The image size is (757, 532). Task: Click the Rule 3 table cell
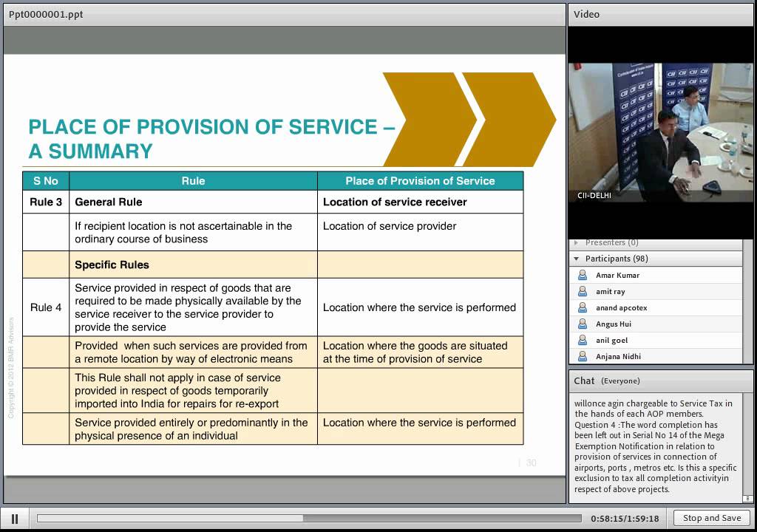click(x=46, y=202)
